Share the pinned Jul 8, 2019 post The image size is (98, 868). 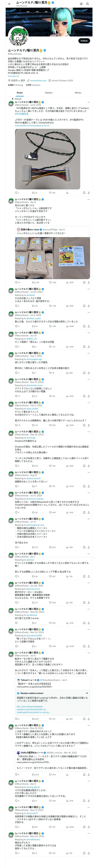pos(89,193)
